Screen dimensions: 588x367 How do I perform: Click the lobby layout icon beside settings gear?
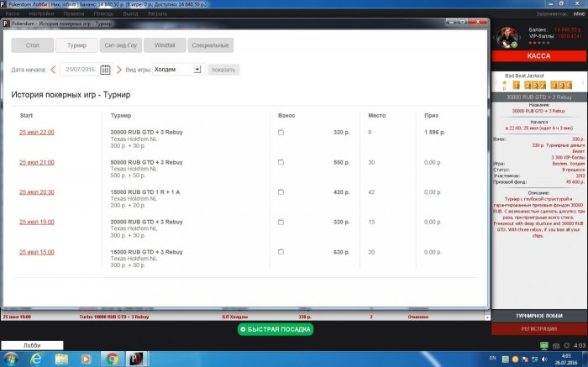point(556,346)
